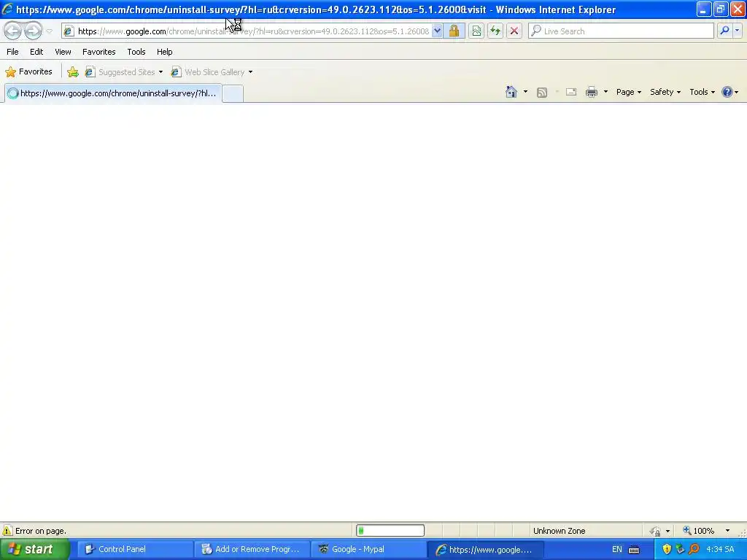Click the Back navigation arrow
This screenshot has height=560, width=747.
tap(13, 31)
